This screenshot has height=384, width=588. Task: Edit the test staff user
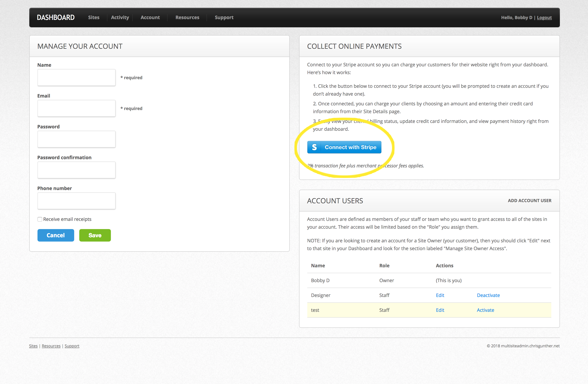click(440, 310)
